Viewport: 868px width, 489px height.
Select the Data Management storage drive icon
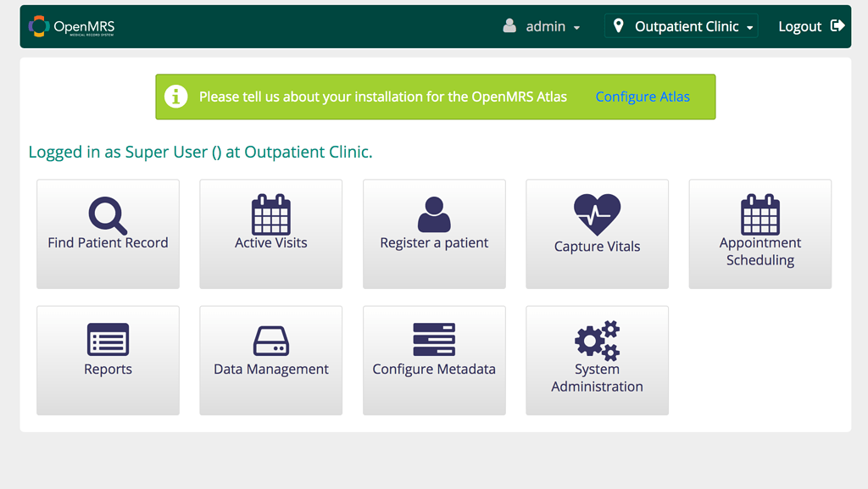click(270, 342)
